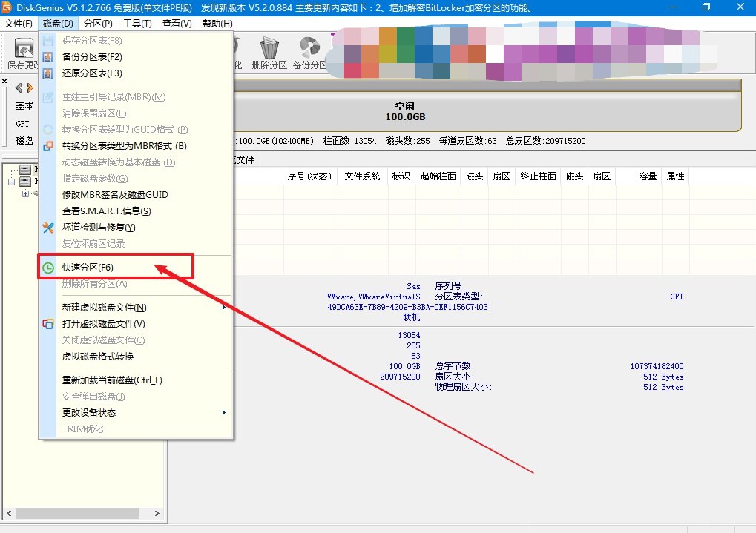Click the 属性 column header
756x533 pixels.
point(675,176)
